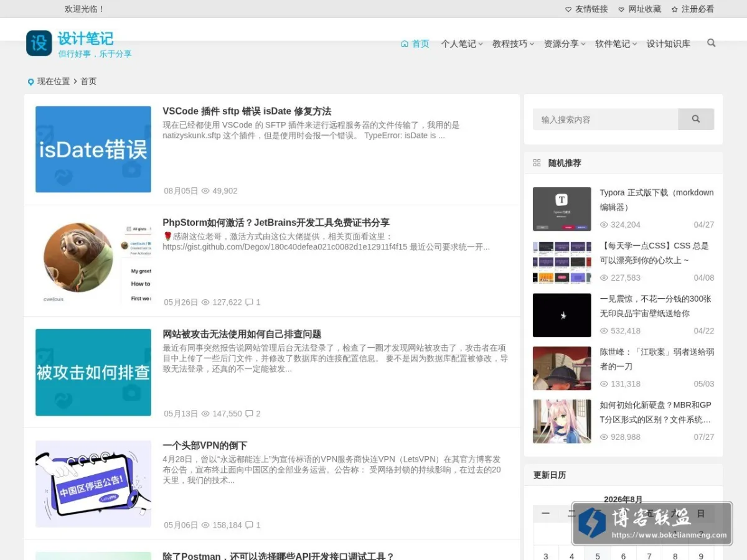Select calendar day 6
Image resolution: width=747 pixels, height=560 pixels.
tap(623, 556)
